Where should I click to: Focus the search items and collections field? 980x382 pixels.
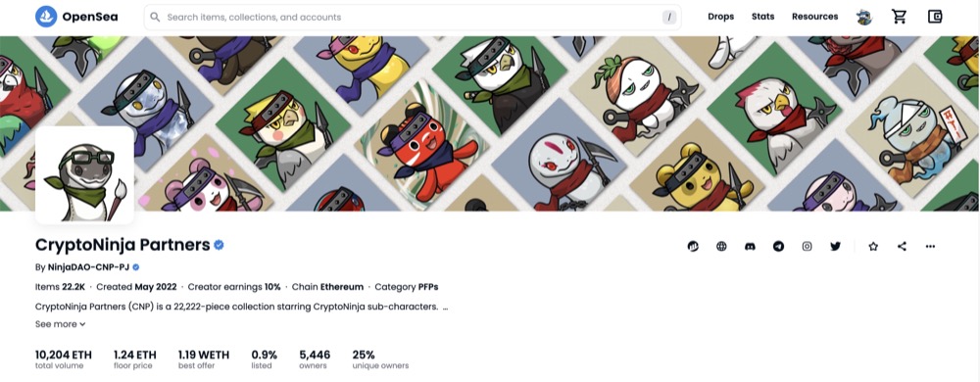coord(413,18)
